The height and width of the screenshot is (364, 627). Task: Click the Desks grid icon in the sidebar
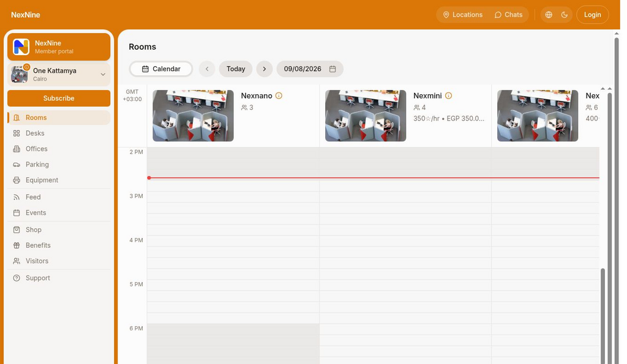[x=17, y=133]
